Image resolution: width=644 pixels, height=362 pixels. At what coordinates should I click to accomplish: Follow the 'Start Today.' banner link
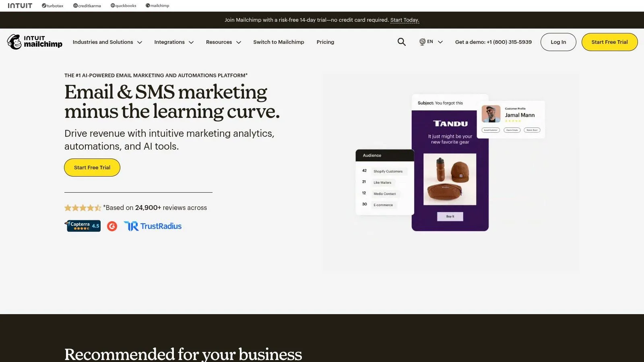point(405,20)
